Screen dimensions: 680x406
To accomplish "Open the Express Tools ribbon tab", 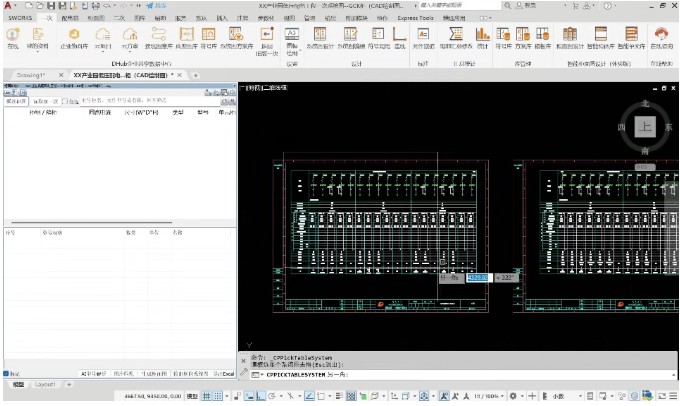I will [x=415, y=18].
